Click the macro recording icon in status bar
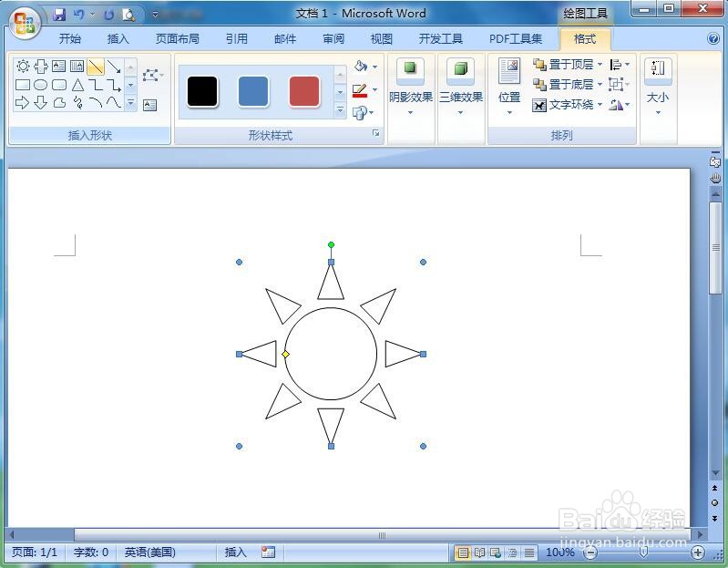 coord(268,552)
